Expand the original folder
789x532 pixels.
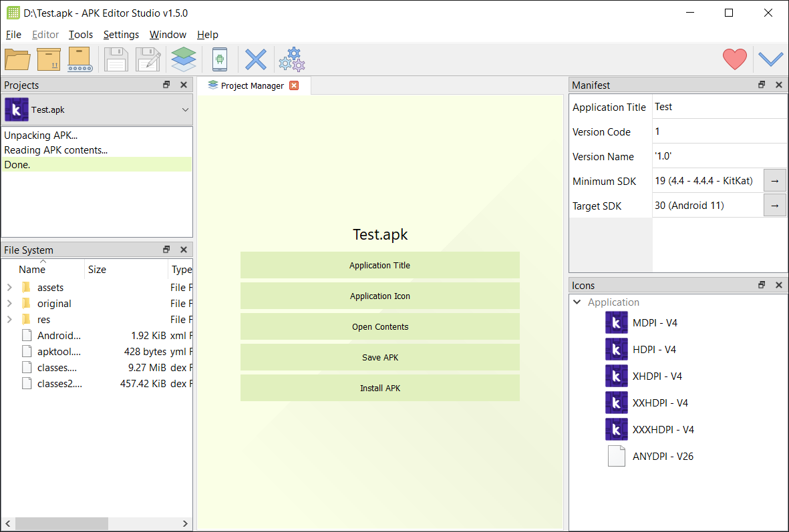click(9, 304)
